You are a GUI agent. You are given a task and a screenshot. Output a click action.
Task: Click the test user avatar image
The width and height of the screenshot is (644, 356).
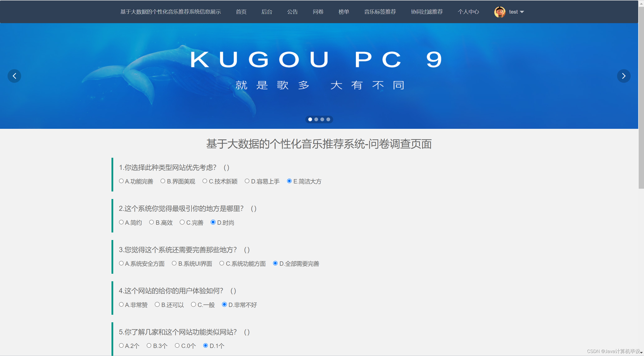tap(500, 12)
